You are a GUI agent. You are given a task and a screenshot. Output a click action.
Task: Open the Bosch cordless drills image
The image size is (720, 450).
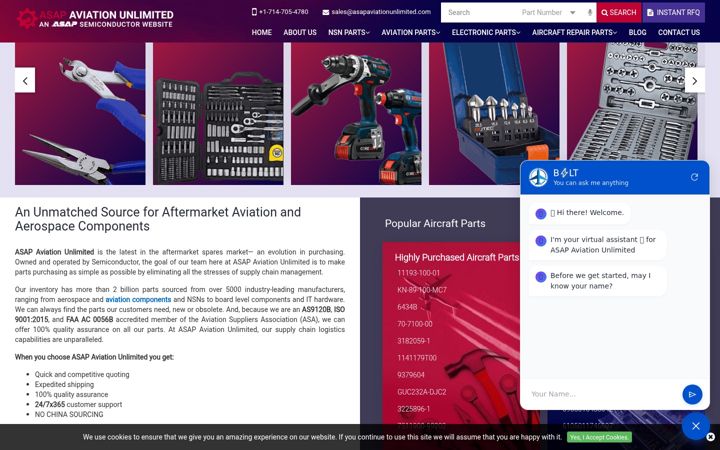click(356, 113)
